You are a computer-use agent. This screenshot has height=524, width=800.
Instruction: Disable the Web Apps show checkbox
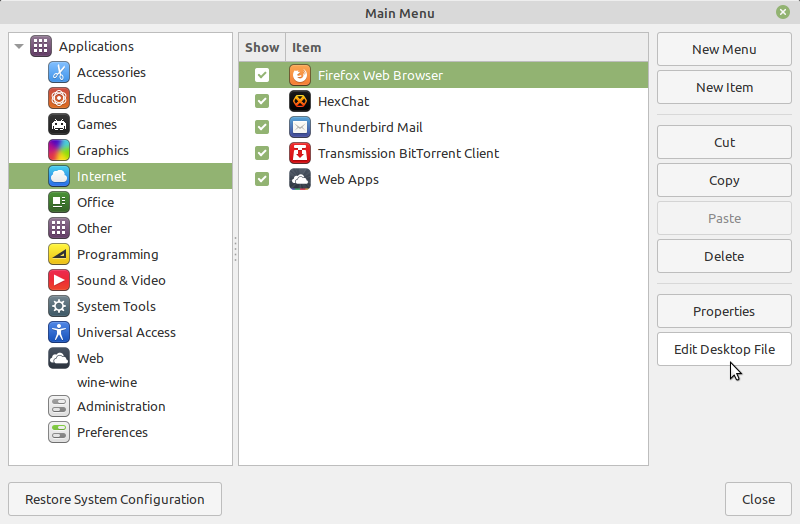262,180
